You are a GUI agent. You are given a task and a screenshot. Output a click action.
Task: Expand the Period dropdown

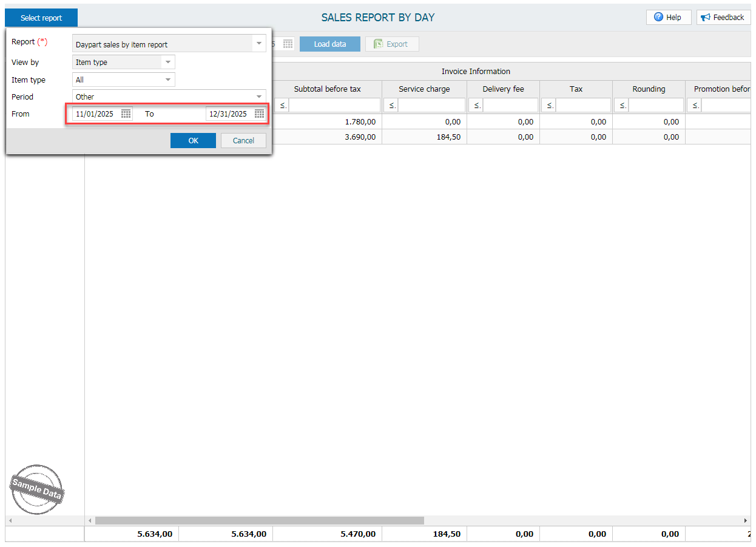coord(259,97)
